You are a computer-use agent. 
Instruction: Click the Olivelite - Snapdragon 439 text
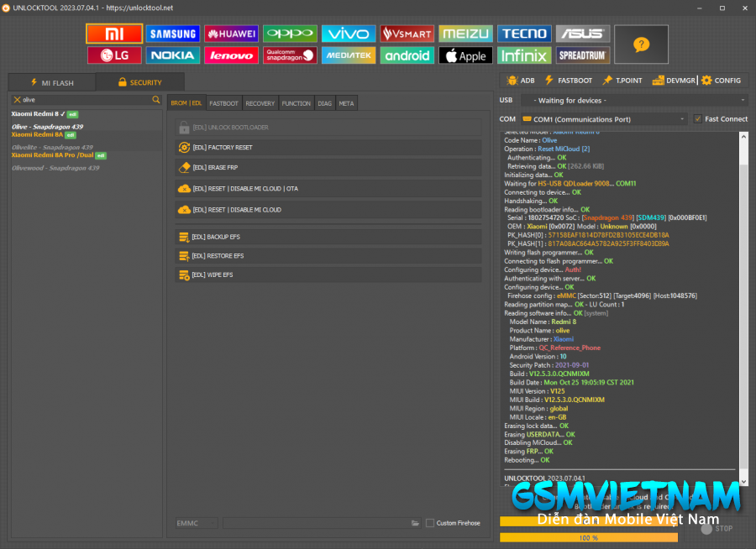coord(52,147)
